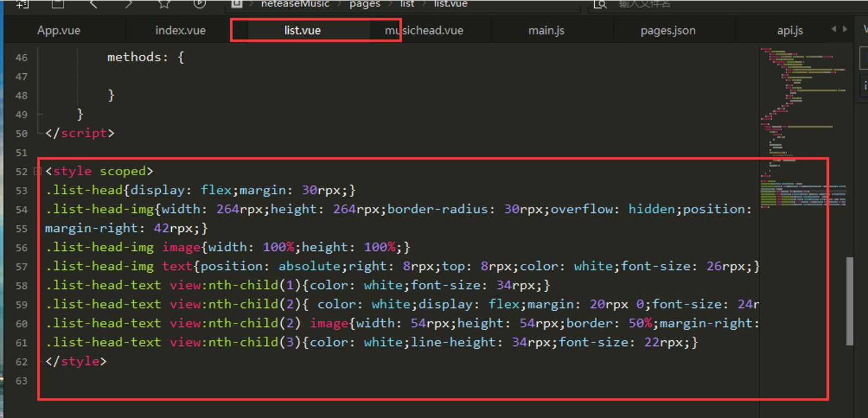Image resolution: width=868 pixels, height=418 pixels.
Task: Collapse the style block fold marker at line 52
Action: pos(37,171)
